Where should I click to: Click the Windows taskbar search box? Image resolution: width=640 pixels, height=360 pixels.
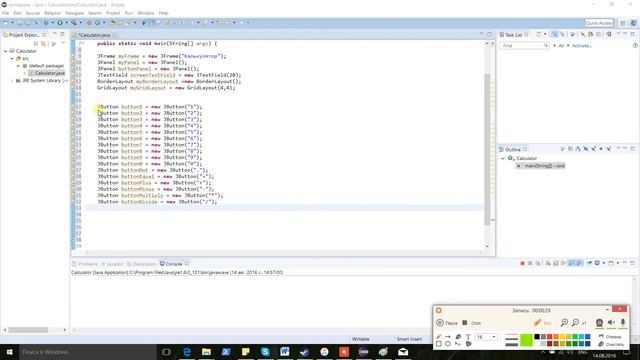[x=88, y=352]
